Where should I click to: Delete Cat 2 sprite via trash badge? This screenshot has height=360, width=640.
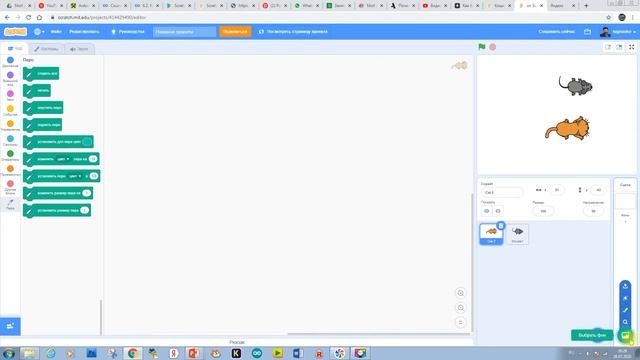[501, 225]
